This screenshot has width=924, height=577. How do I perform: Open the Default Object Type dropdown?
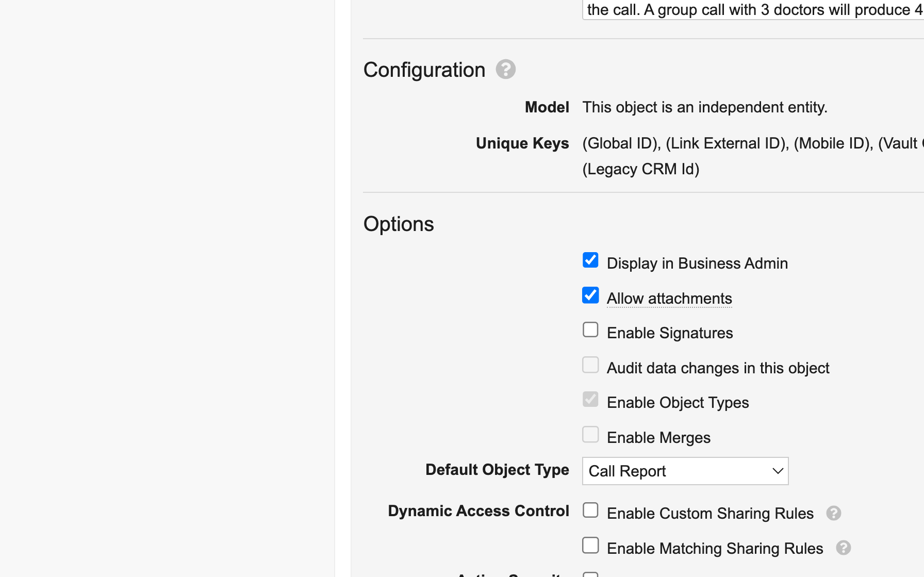coord(685,471)
